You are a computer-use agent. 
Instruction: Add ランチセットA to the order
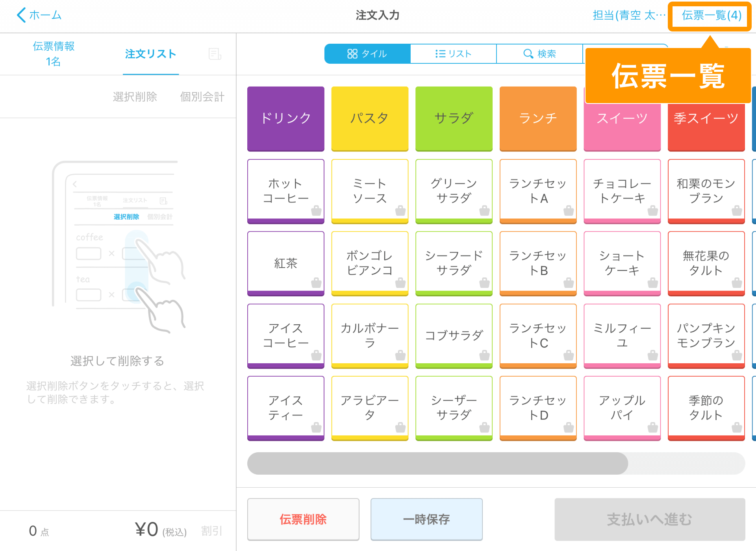tap(538, 191)
